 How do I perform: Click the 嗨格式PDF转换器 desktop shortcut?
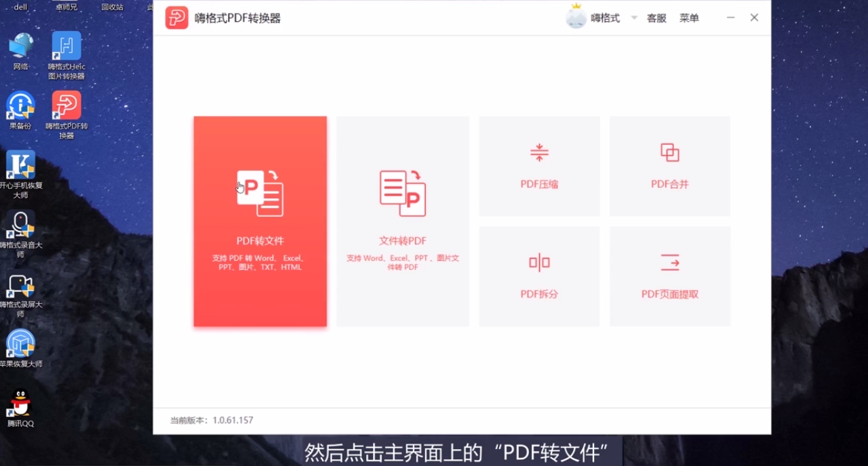(x=66, y=115)
